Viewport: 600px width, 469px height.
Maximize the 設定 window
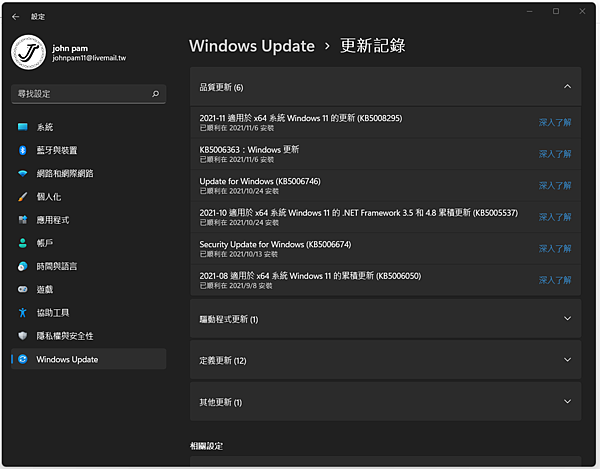tap(556, 11)
